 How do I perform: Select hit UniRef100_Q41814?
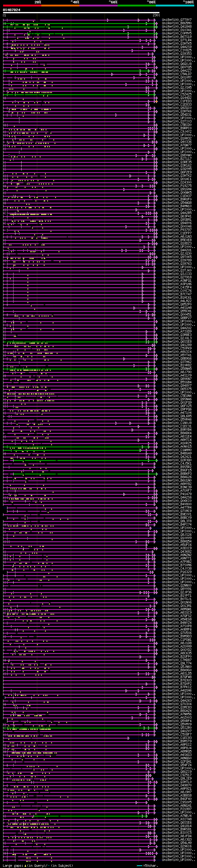tap(177, 826)
